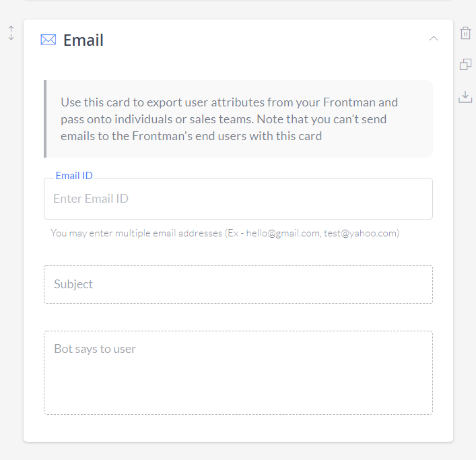Click into the Subject field
The image size is (476, 460).
tap(238, 284)
